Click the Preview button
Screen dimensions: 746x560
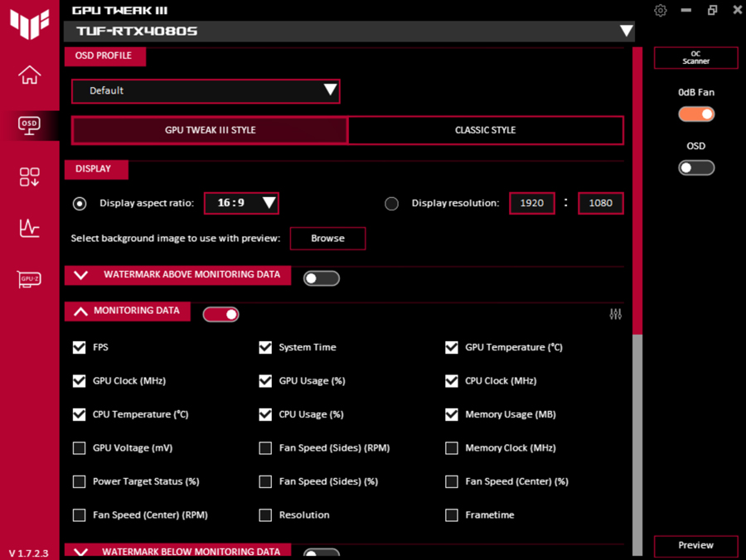click(x=695, y=545)
